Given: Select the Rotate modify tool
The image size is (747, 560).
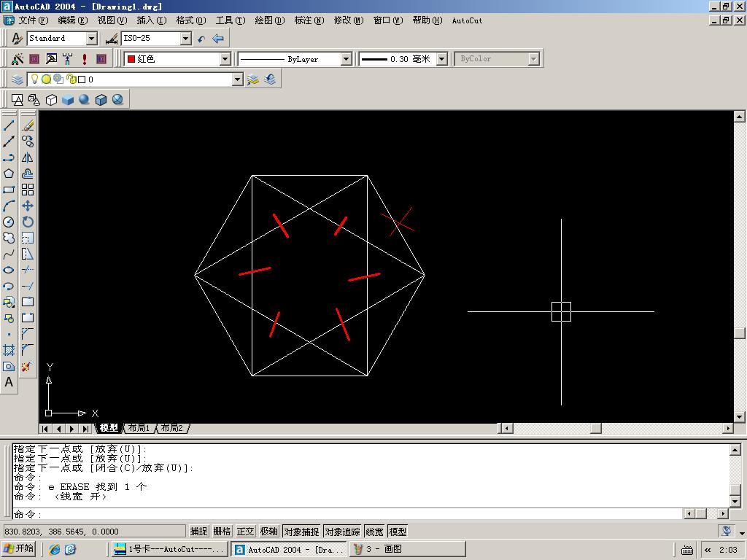Looking at the screenshot, I should point(28,222).
